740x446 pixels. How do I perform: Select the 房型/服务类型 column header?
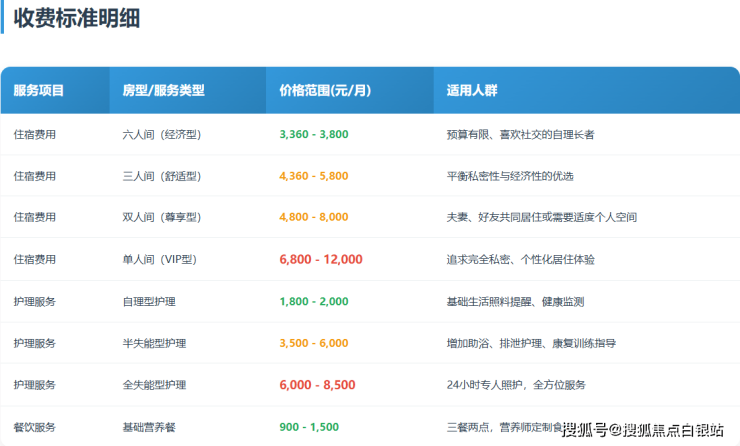(163, 91)
